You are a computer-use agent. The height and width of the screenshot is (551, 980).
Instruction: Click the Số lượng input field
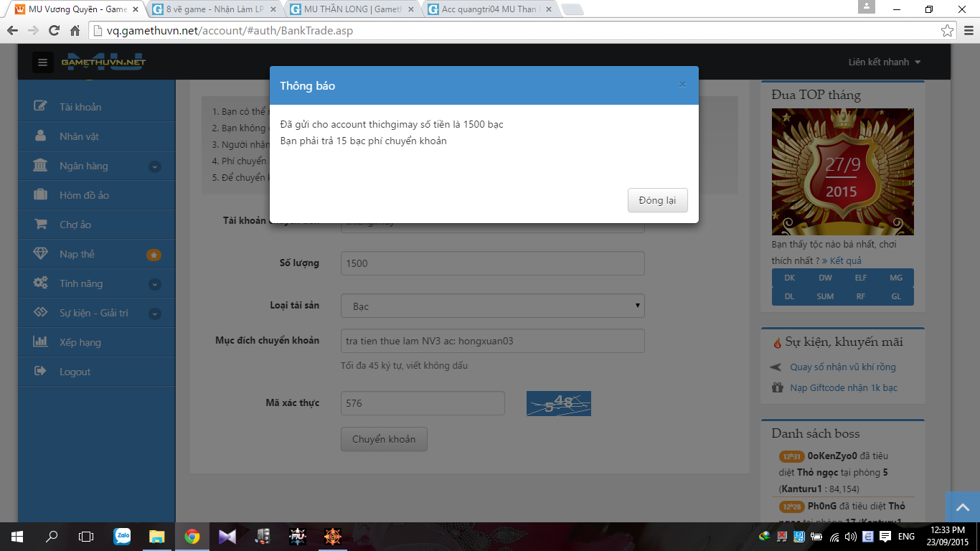(x=493, y=263)
